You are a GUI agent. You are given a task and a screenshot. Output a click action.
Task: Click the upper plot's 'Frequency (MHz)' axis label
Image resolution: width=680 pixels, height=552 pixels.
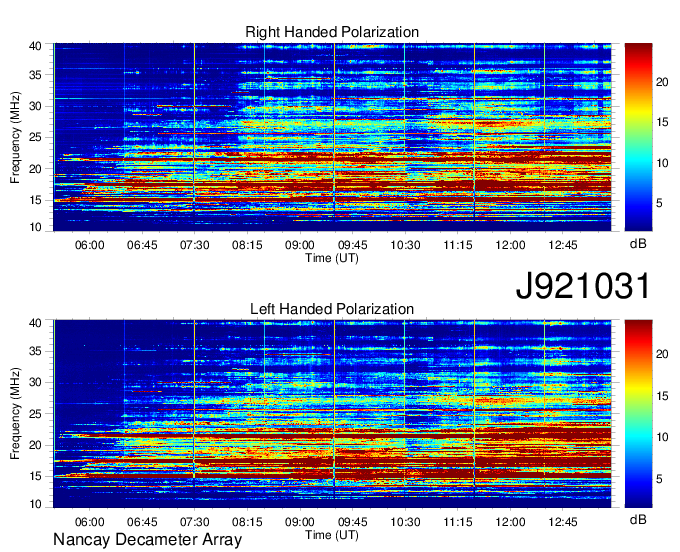point(15,137)
